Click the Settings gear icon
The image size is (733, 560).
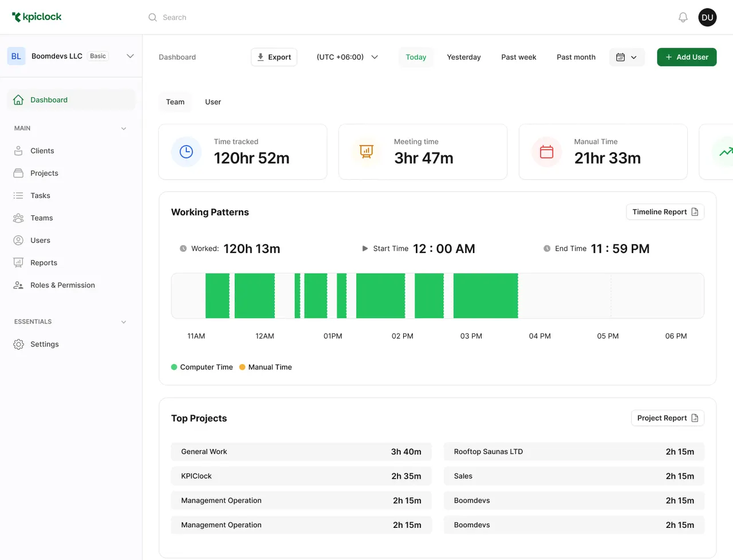pos(18,344)
